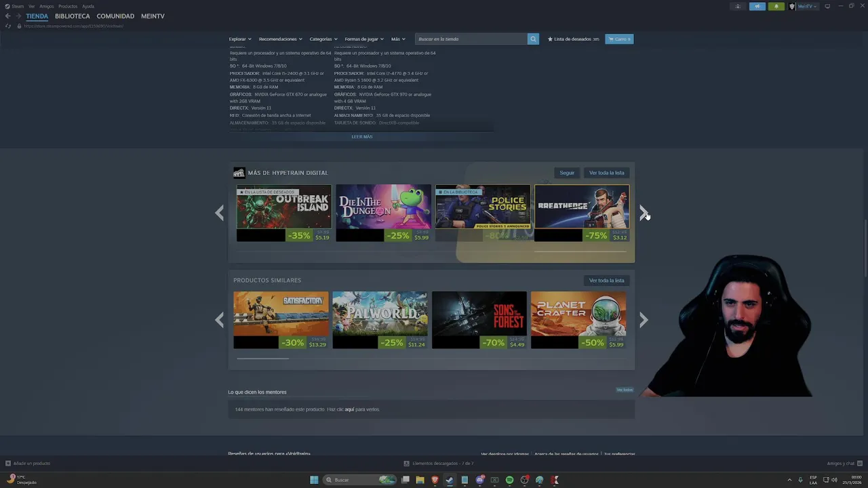Click the Windows taskbar Buscar search box
868x488 pixels.
pyautogui.click(x=361, y=480)
